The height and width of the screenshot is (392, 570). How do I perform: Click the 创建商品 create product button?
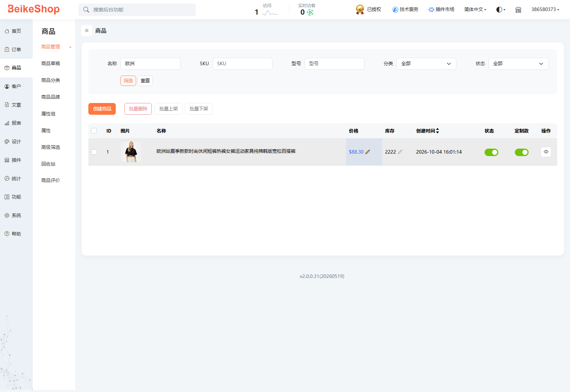pyautogui.click(x=102, y=109)
